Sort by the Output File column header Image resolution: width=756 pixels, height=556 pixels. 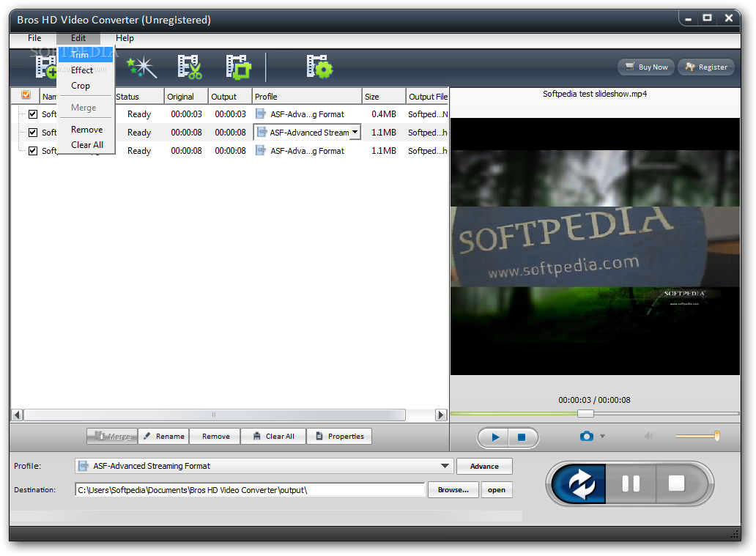[x=428, y=97]
